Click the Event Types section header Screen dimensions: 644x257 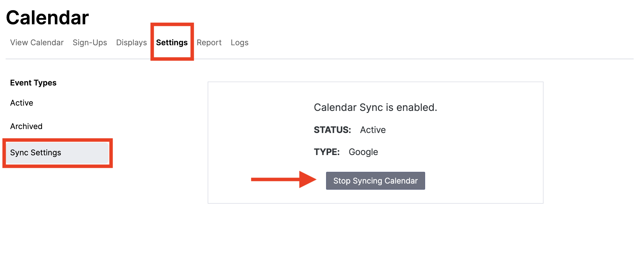click(x=33, y=82)
